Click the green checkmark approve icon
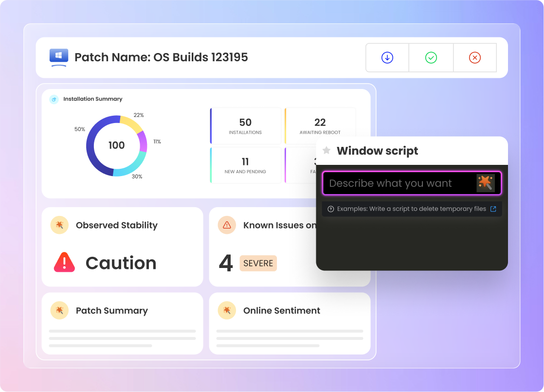 [431, 58]
